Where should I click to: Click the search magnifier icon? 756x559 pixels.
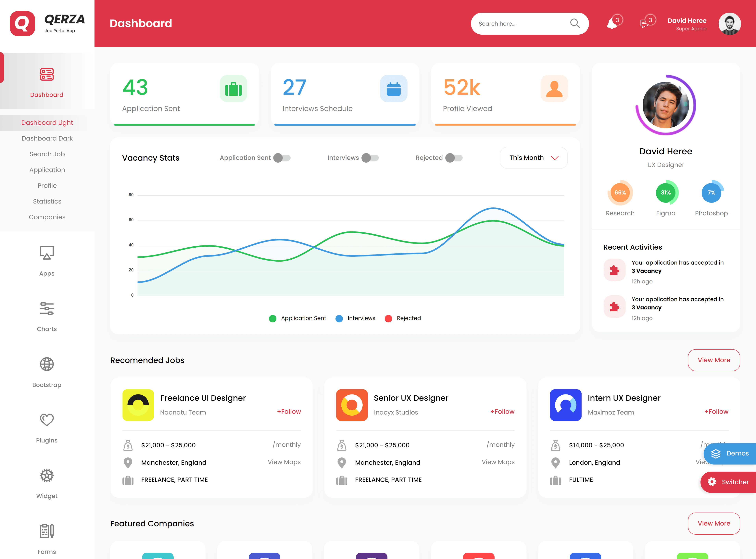click(x=575, y=23)
